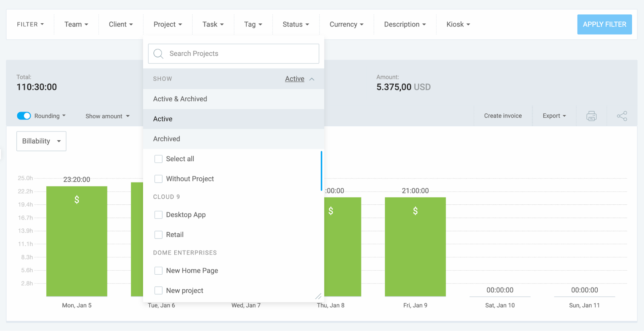Image resolution: width=644 pixels, height=331 pixels.
Task: Open the Show amount dropdown
Action: (x=107, y=116)
